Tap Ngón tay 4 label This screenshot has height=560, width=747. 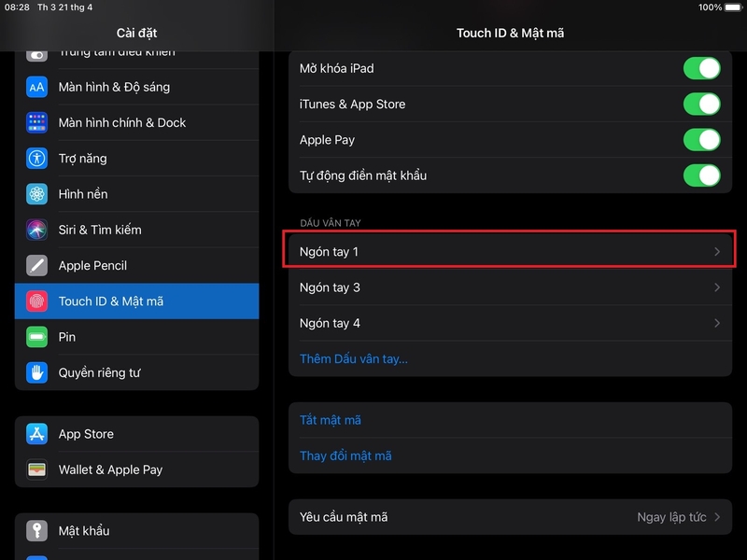[330, 323]
